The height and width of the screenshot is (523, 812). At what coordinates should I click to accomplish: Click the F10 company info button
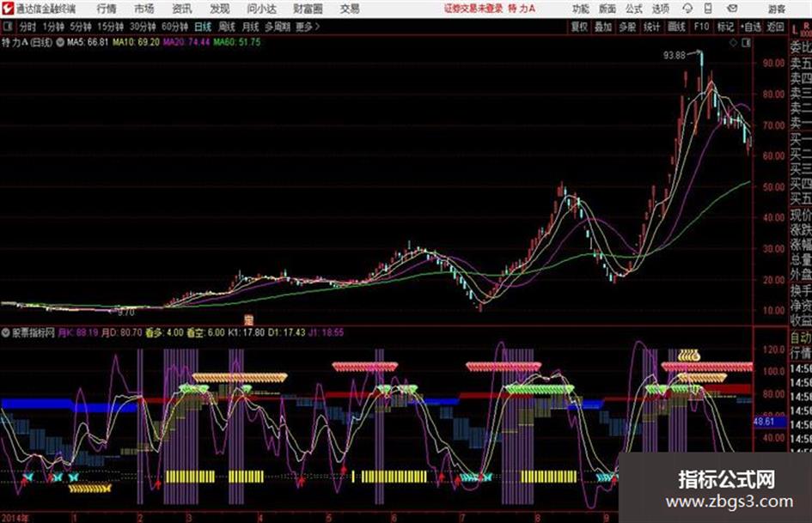(701, 27)
